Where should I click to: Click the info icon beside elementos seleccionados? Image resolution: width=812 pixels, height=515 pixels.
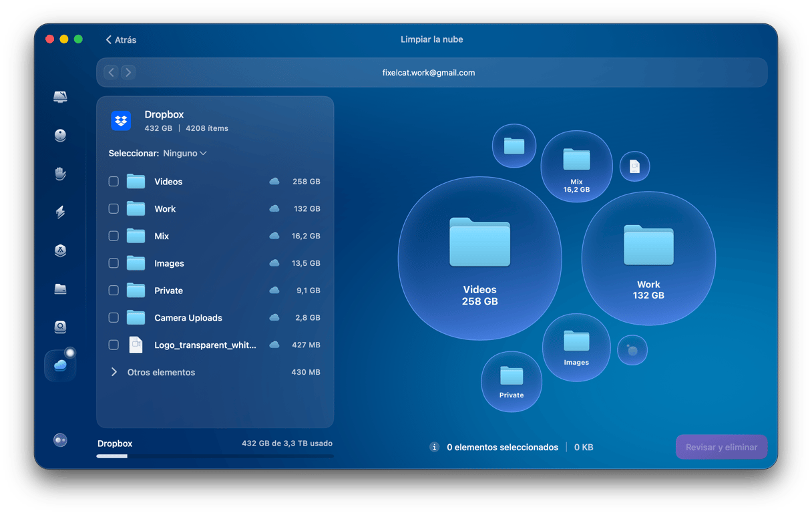[434, 448]
